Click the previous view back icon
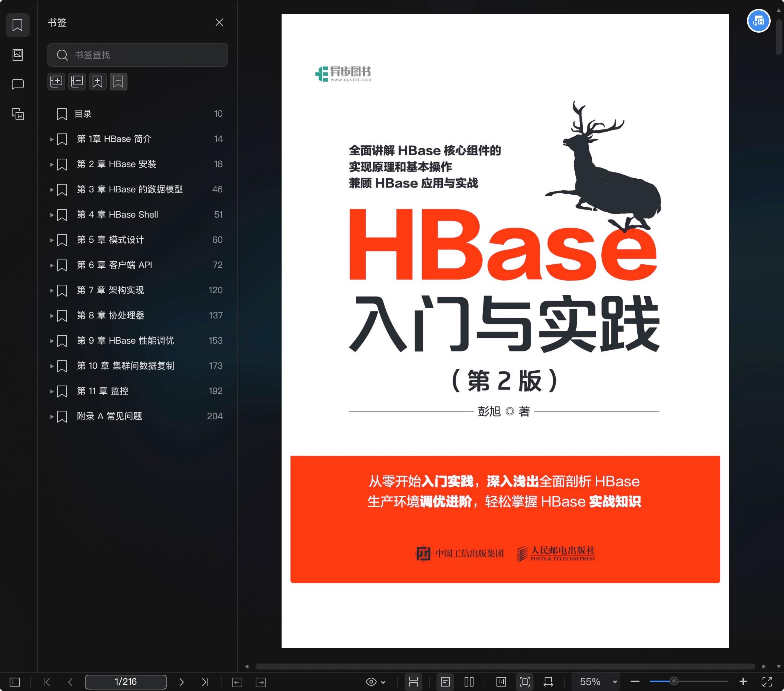 (237, 682)
